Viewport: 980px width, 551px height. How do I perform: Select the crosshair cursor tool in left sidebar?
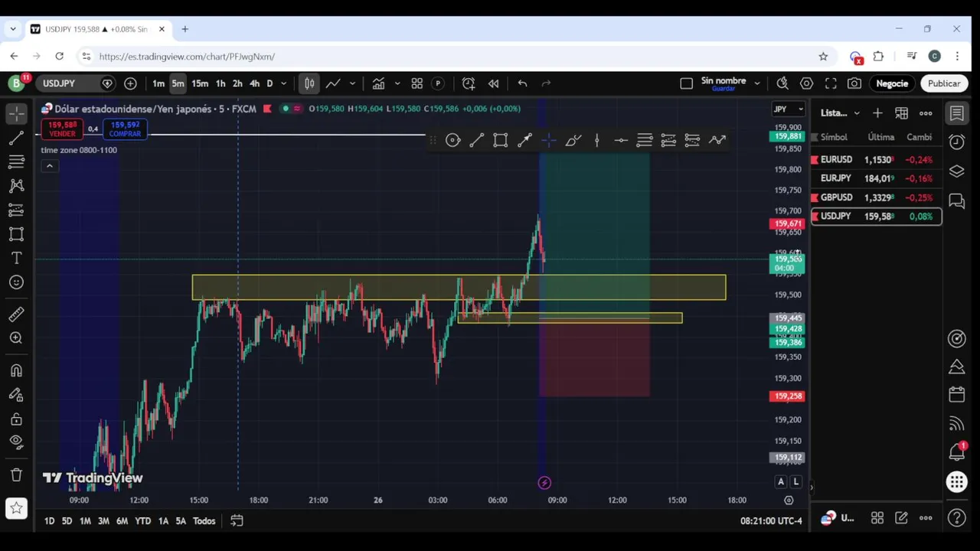[16, 113]
